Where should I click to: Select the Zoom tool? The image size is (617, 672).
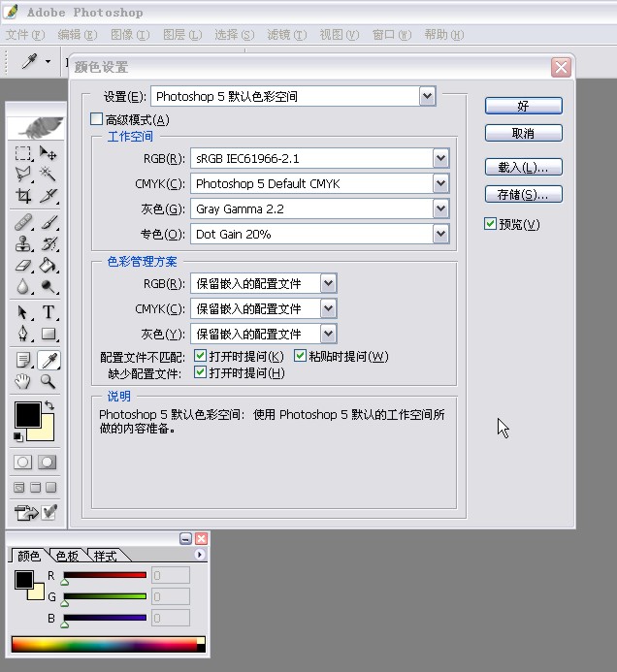[49, 381]
